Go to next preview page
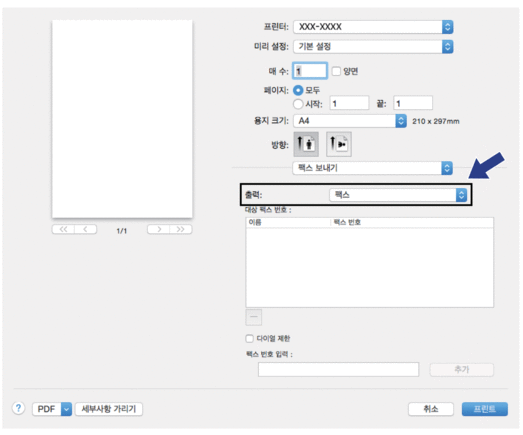Viewport: 523px width, 435px height. (159, 229)
